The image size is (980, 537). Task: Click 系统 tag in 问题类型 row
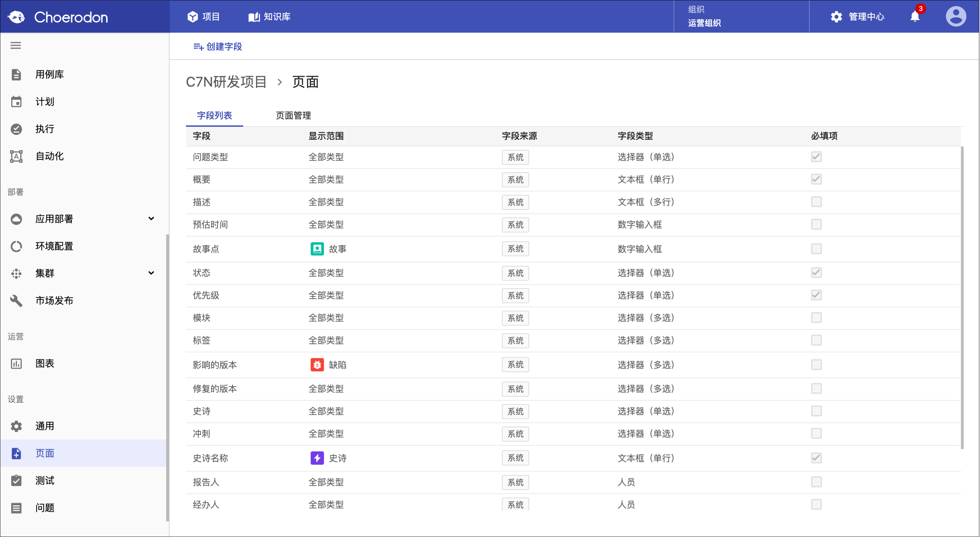point(515,157)
